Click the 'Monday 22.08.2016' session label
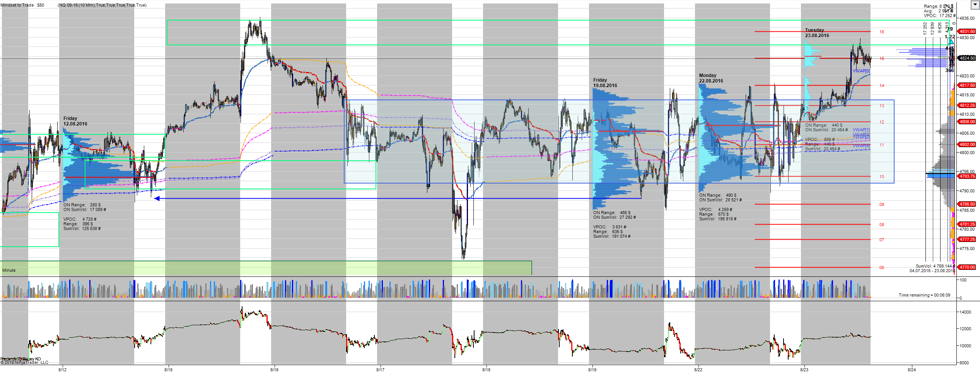The height and width of the screenshot is (374, 980). click(x=711, y=78)
